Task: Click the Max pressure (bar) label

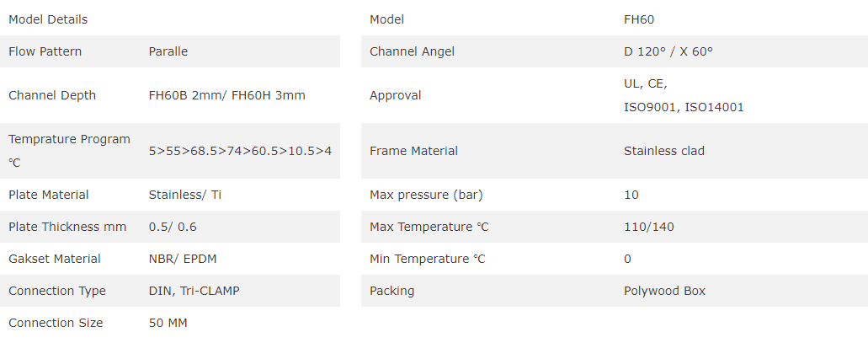Action: [x=426, y=195]
